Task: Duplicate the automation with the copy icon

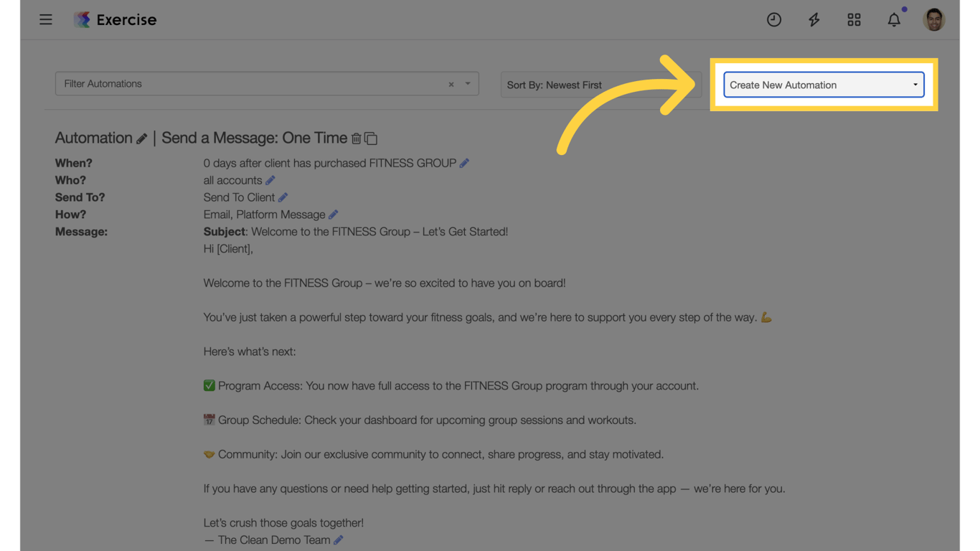Action: coord(370,138)
